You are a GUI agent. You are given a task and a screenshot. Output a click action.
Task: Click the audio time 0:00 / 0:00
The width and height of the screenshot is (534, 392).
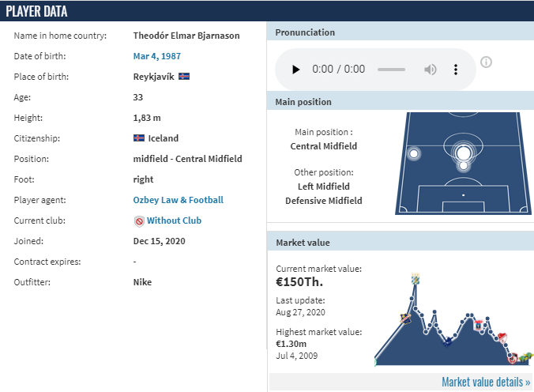click(339, 70)
